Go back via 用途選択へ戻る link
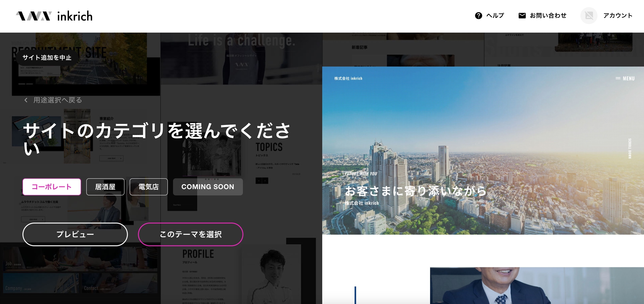Image resolution: width=644 pixels, height=304 pixels. [x=58, y=100]
